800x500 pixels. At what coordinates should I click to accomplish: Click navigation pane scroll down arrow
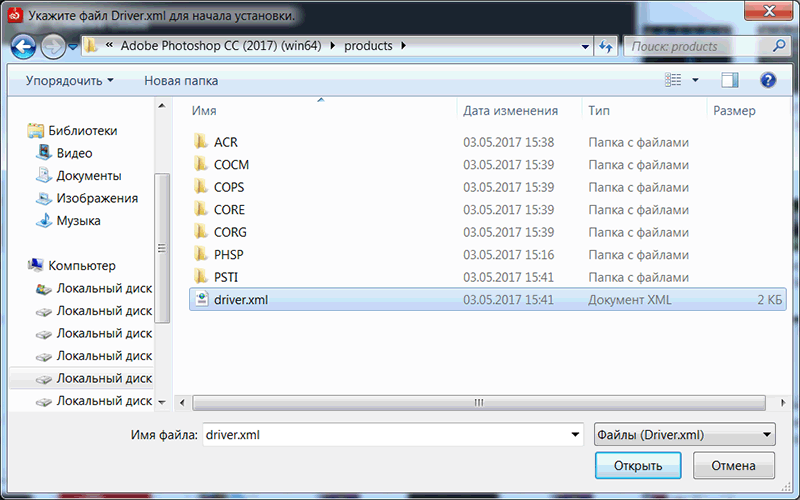162,402
